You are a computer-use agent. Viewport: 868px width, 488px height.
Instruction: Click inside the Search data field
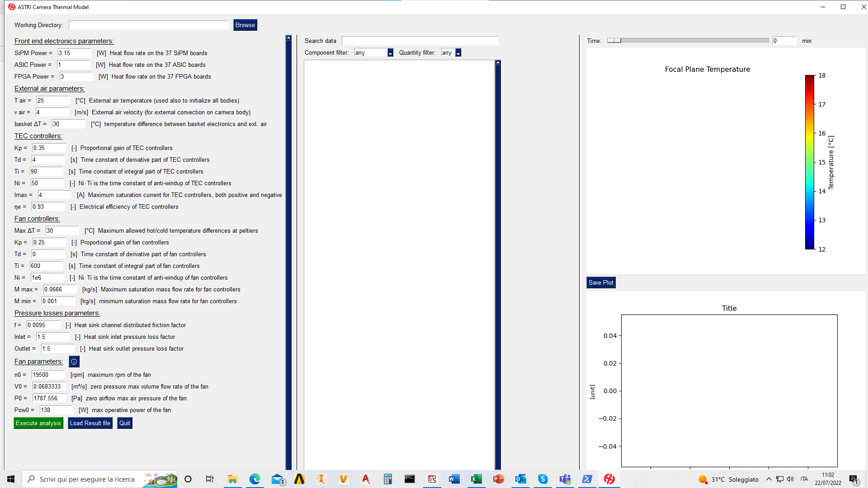pyautogui.click(x=420, y=40)
